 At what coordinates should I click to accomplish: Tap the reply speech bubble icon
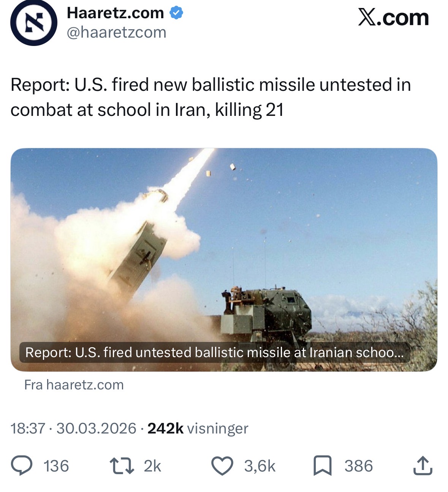click(22, 466)
